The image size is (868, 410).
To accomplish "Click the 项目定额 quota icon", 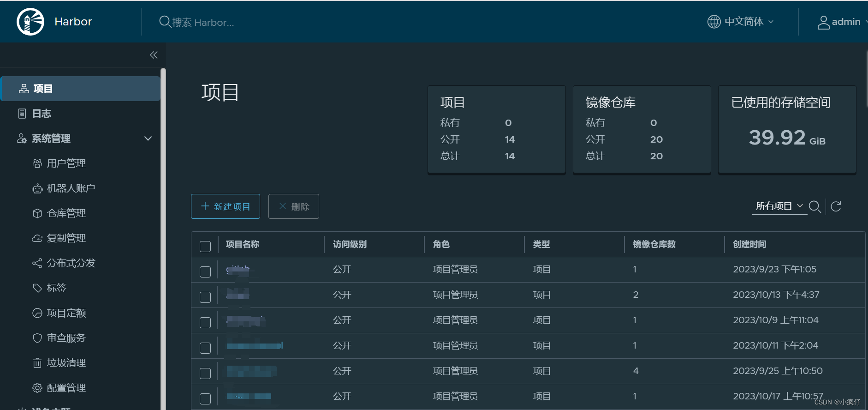I will 37,313.
